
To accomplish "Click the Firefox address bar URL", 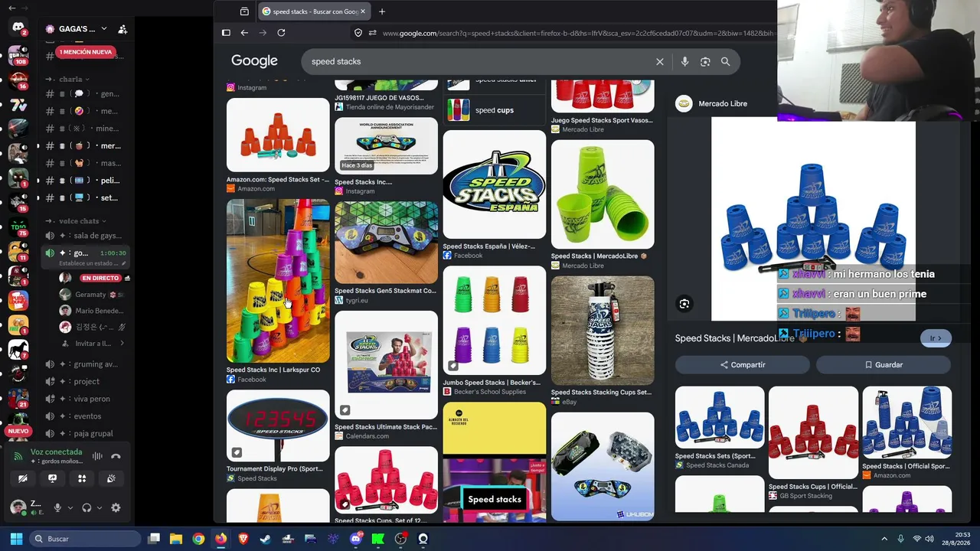I will click(578, 33).
